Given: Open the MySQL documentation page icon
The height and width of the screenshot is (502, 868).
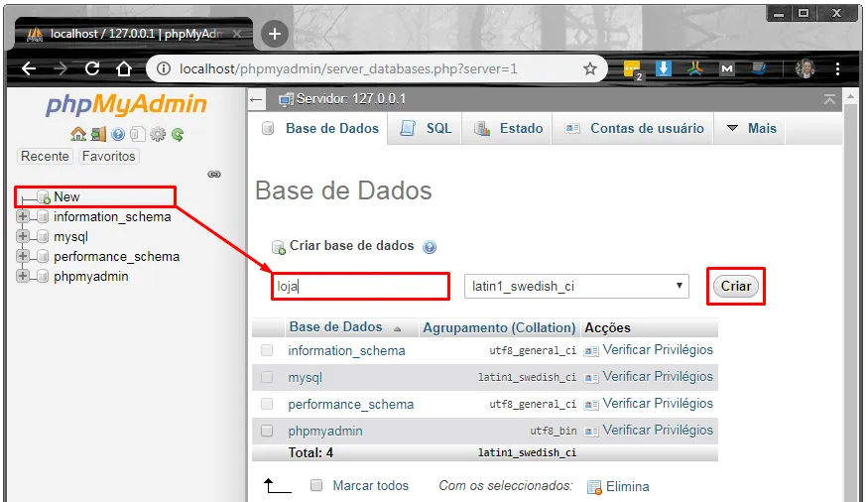Looking at the screenshot, I should point(138,134).
